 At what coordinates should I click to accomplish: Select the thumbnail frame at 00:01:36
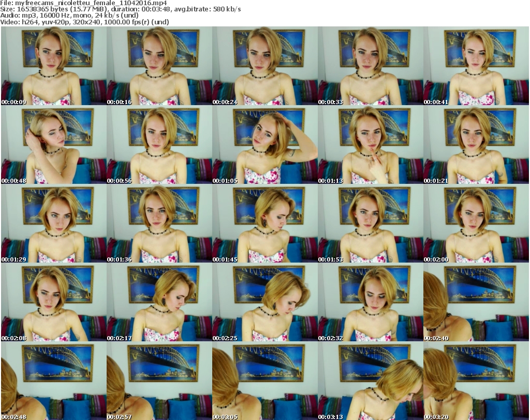(159, 223)
